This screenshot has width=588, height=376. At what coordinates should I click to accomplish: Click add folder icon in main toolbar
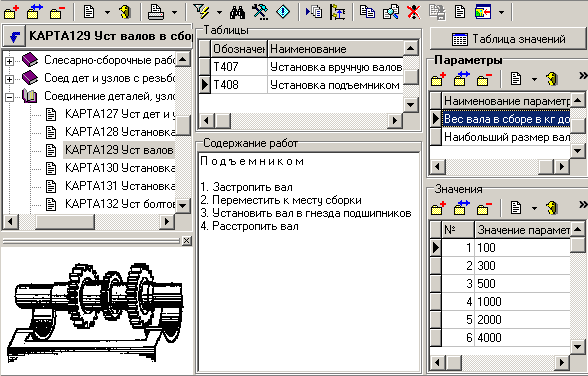pos(12,12)
